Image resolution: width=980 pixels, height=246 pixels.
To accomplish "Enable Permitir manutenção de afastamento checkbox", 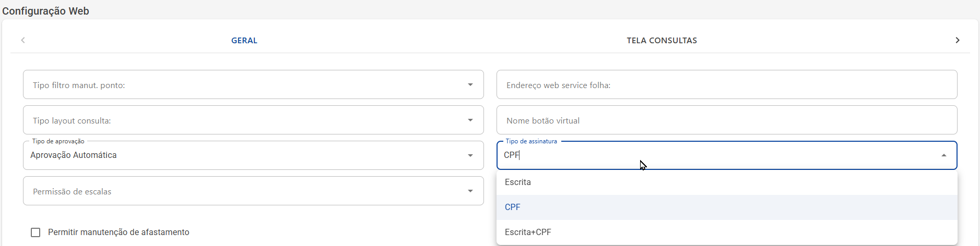I will [36, 232].
